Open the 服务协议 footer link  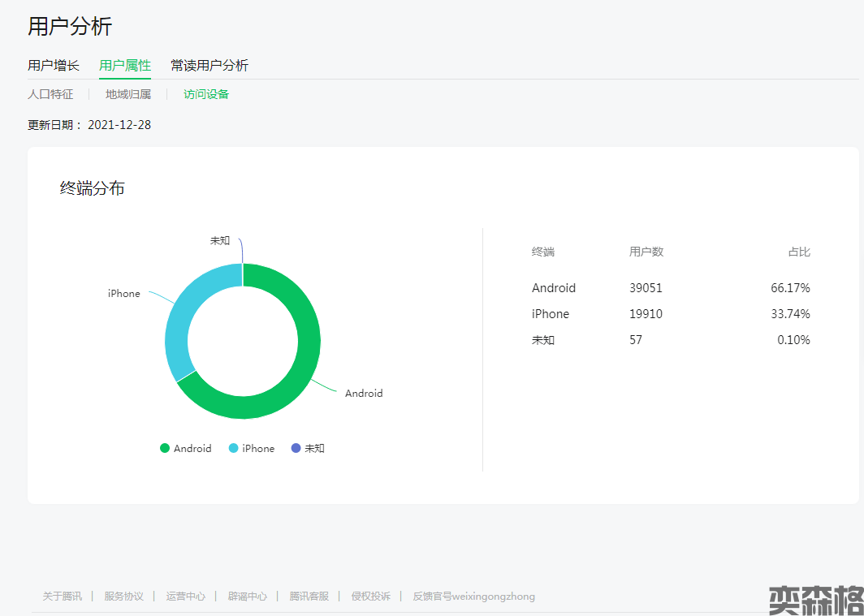point(123,597)
